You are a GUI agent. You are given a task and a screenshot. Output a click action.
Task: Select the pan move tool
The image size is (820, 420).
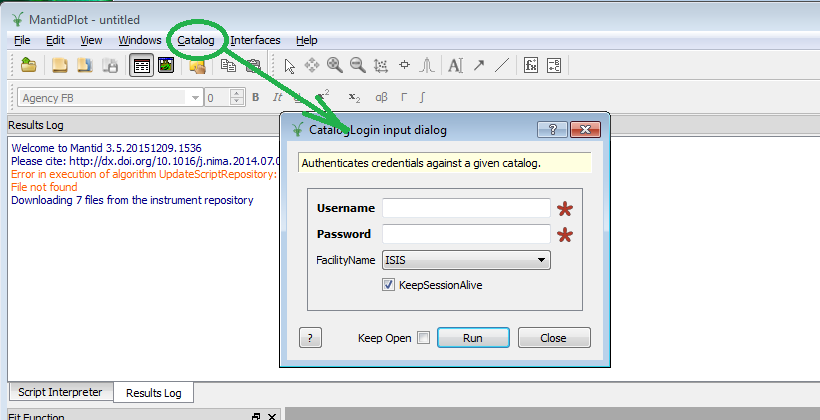(x=312, y=65)
